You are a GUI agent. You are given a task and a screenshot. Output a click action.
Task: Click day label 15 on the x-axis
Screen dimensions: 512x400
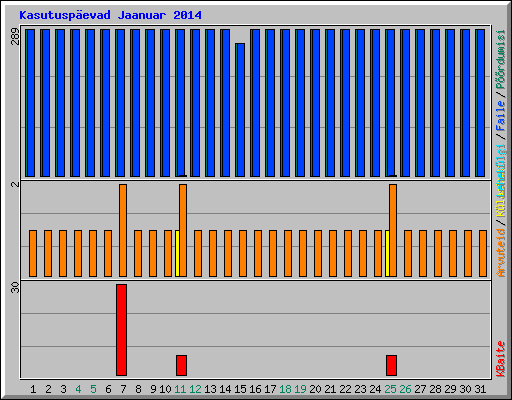click(240, 389)
